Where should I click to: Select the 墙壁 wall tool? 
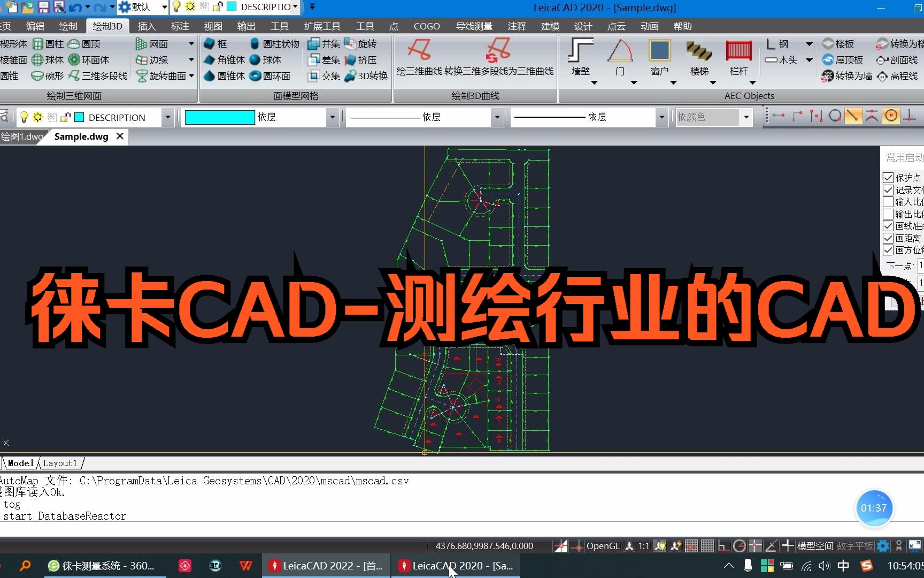click(x=580, y=56)
